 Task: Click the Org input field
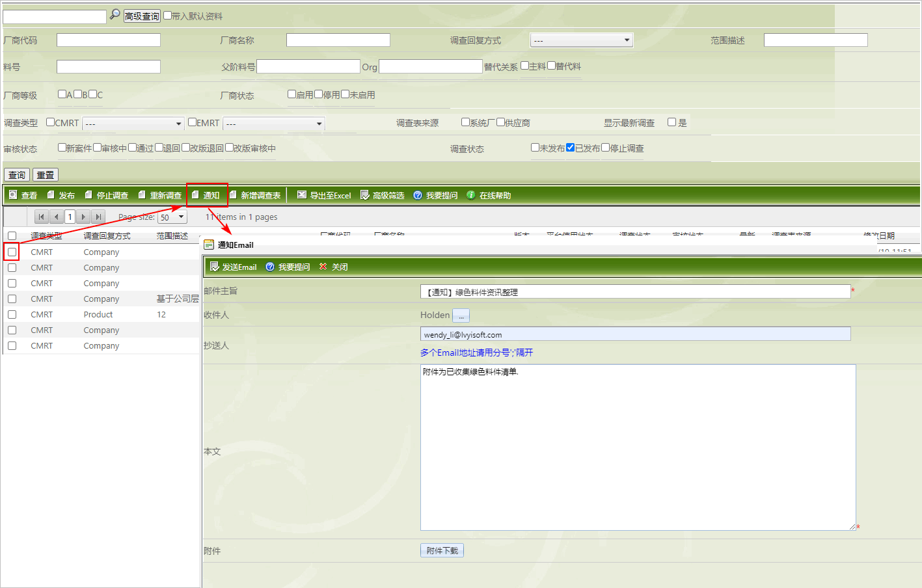point(431,66)
